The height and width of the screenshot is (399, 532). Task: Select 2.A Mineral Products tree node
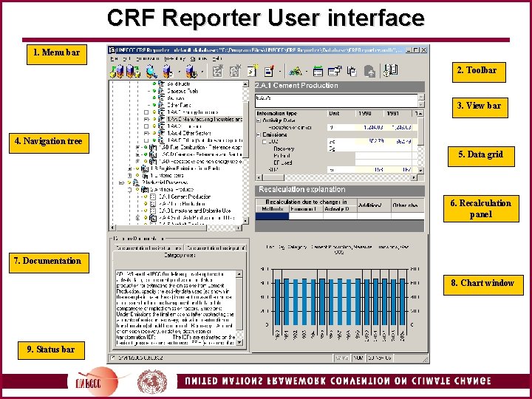tap(172, 190)
